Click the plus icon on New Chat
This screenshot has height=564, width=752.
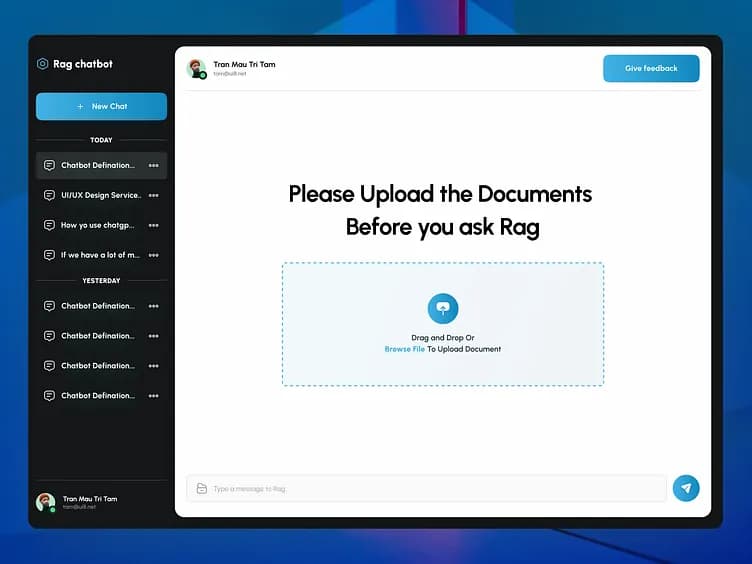click(x=80, y=107)
